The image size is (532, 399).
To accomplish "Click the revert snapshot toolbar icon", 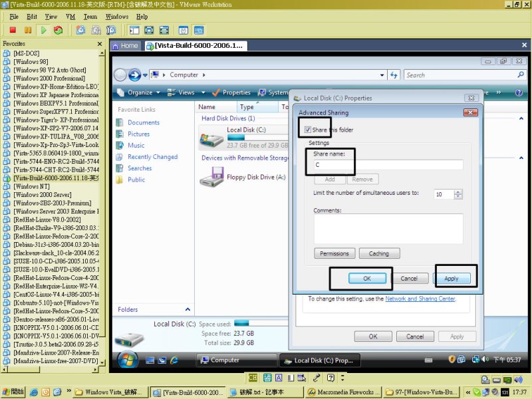I will (x=96, y=30).
